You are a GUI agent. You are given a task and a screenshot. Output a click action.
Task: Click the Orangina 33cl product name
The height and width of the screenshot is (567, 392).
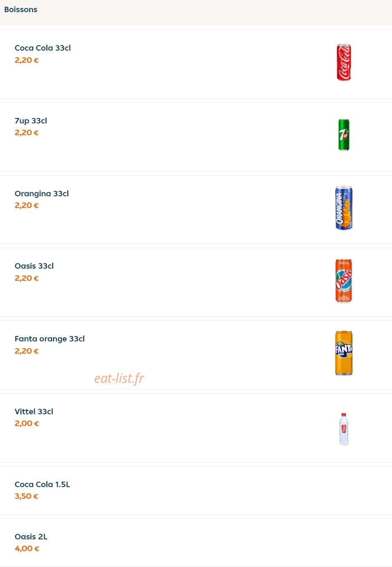click(41, 194)
